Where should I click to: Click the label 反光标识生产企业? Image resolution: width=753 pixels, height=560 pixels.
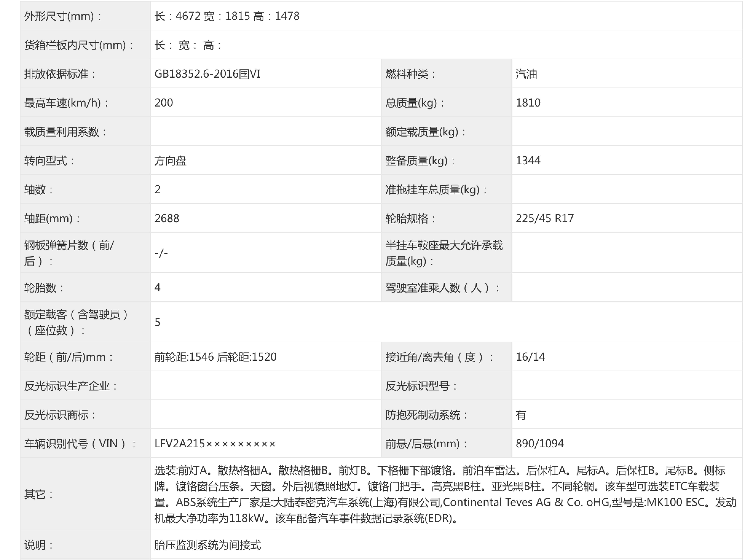coord(71,386)
